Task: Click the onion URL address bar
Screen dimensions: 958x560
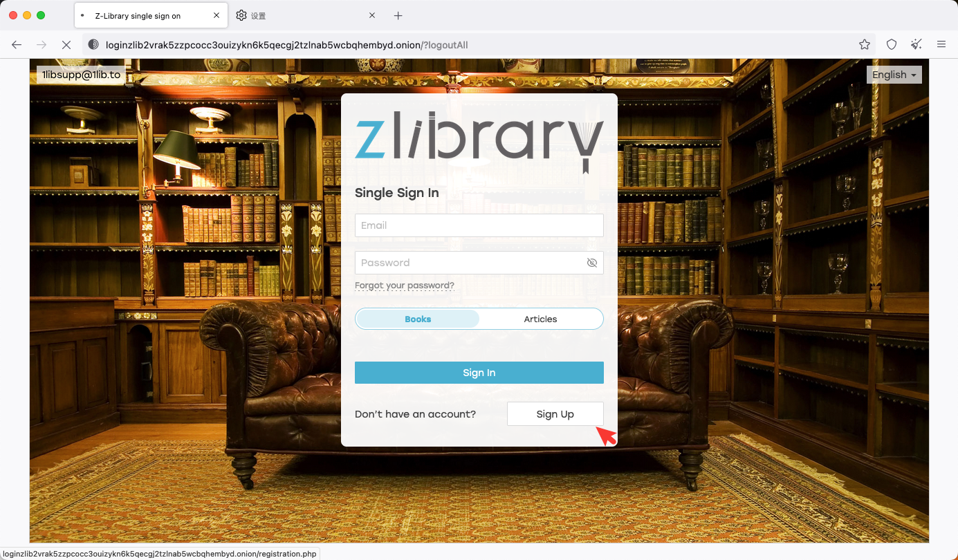Action: [477, 44]
